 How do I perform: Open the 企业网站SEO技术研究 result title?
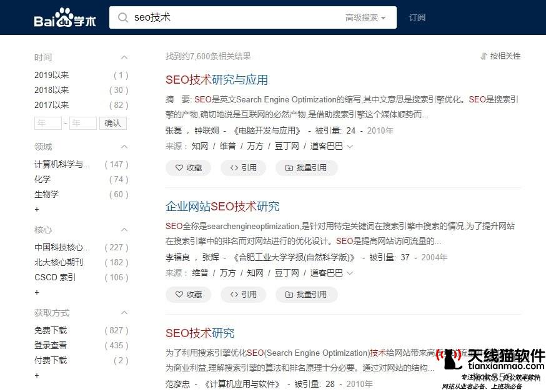222,207
